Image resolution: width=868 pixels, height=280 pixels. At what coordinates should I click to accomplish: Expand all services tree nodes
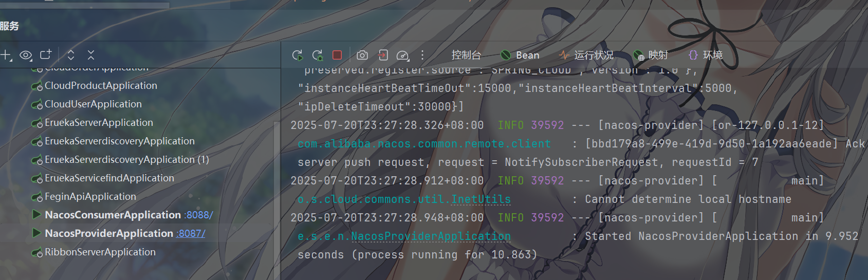[71, 55]
